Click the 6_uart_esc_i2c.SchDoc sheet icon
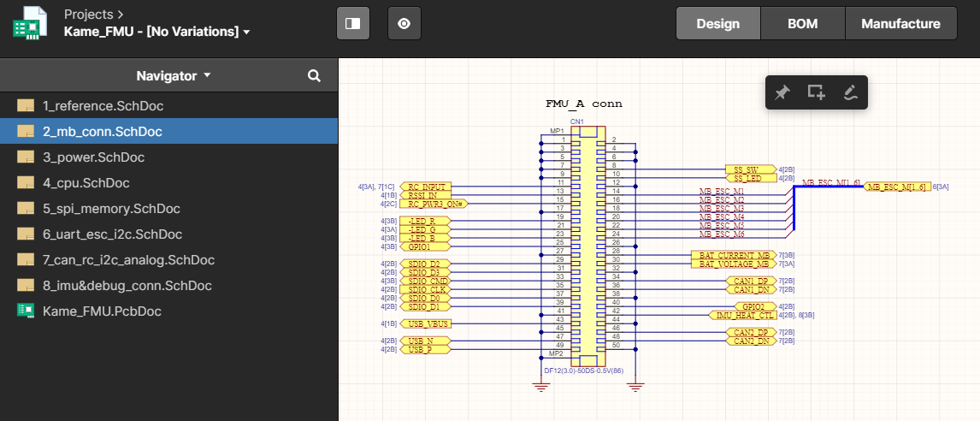Screen dimensions: 980x421 point(26,234)
